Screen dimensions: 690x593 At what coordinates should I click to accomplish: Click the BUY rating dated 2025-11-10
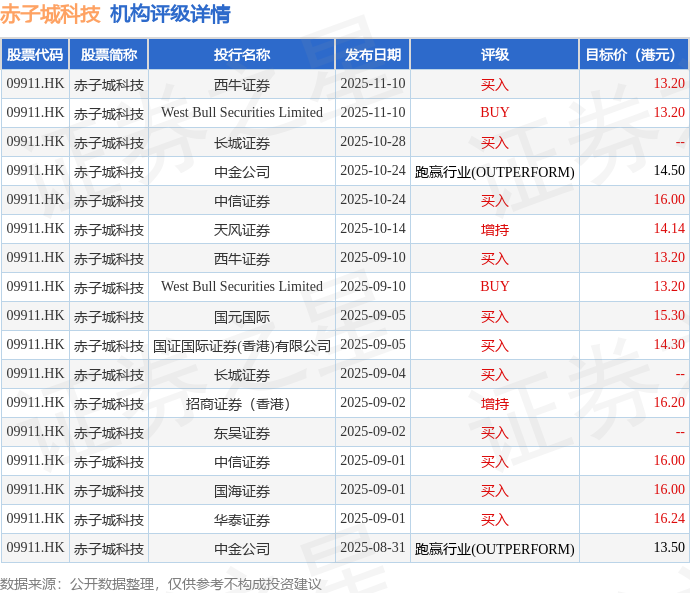click(495, 113)
